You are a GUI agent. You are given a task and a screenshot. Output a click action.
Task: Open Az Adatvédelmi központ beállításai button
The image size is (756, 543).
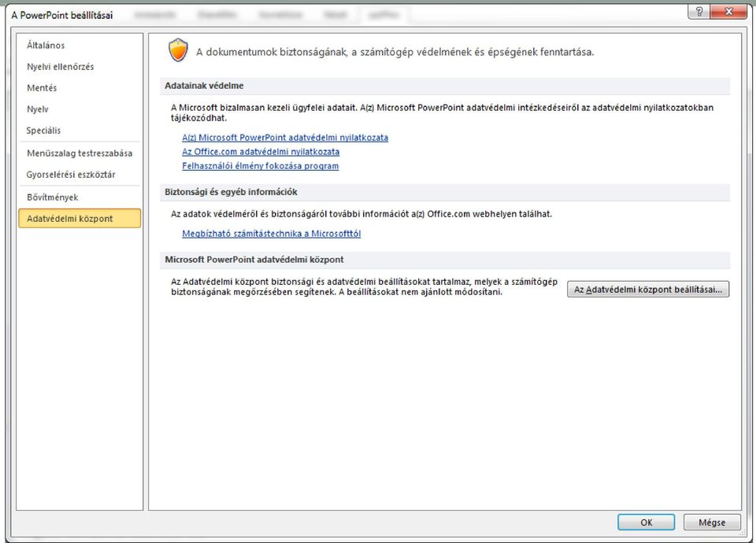pyautogui.click(x=648, y=290)
